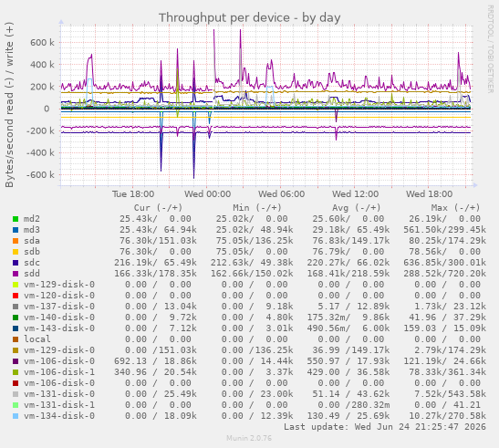
Task: Click the 'vm-131-disk-0' legend label
Action: pos(59,394)
